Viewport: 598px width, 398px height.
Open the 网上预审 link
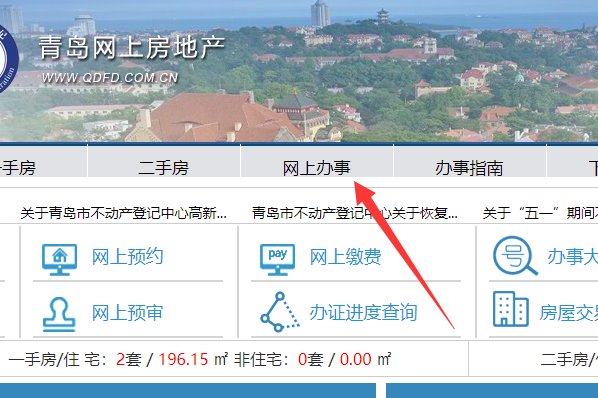(x=127, y=313)
